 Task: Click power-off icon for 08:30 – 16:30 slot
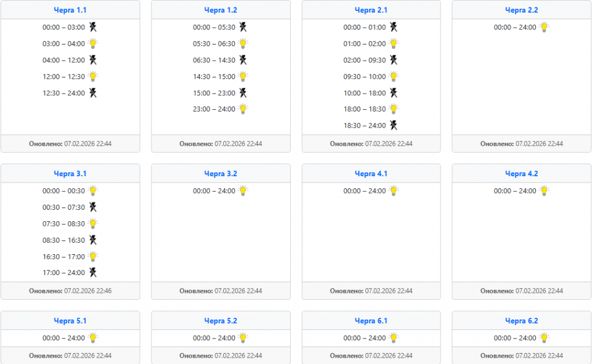click(x=93, y=240)
